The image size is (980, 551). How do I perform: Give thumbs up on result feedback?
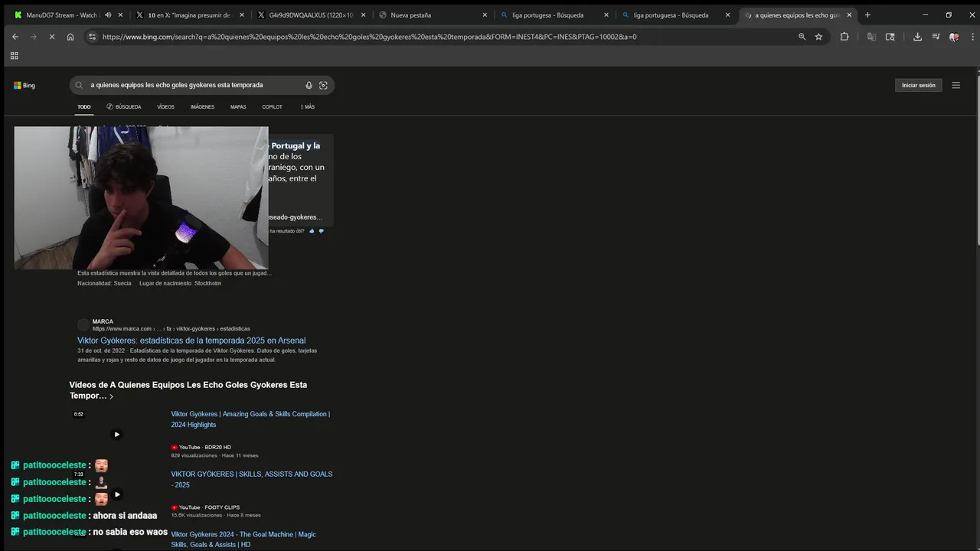click(x=312, y=231)
